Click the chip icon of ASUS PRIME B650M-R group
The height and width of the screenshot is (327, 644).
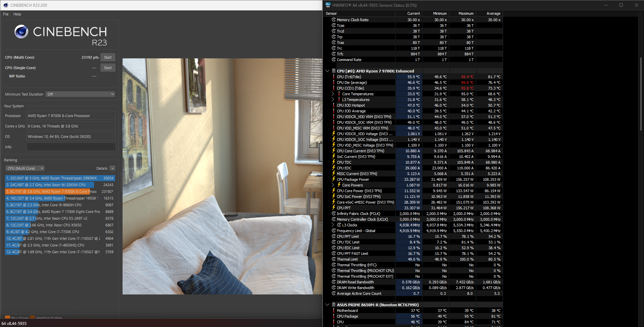334,305
